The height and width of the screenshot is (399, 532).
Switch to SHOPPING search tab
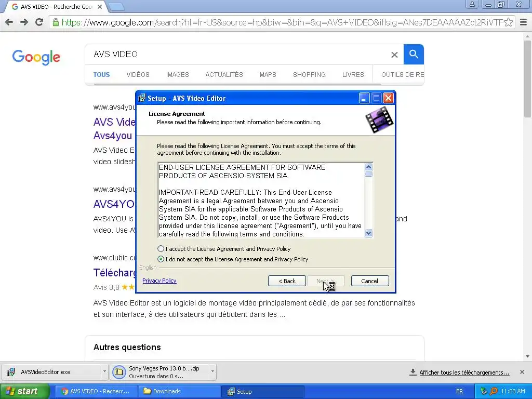tap(309, 75)
